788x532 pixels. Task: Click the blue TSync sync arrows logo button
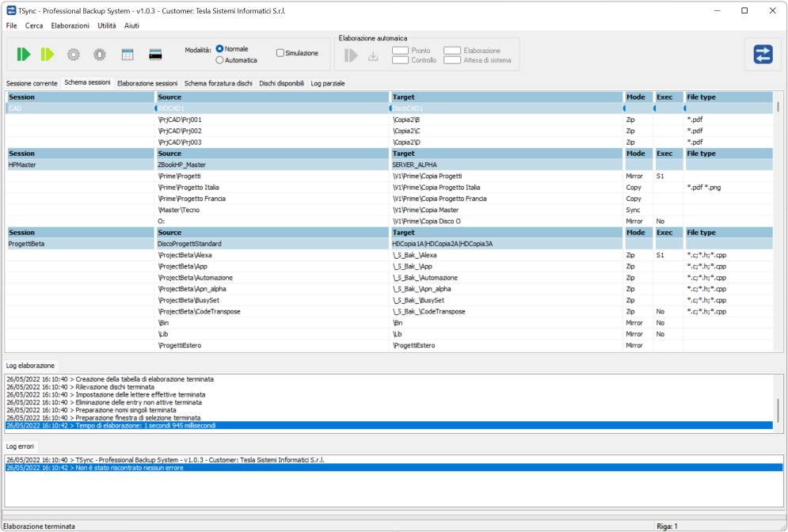click(x=763, y=55)
